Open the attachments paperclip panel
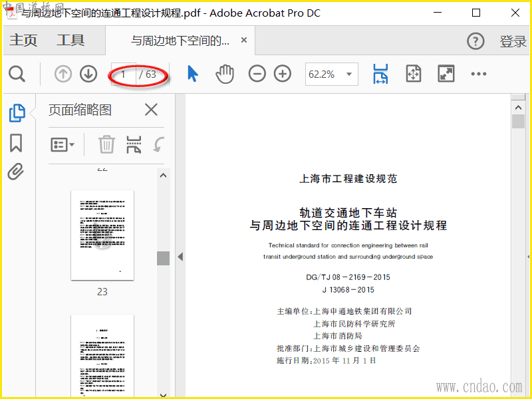The width and height of the screenshot is (532, 399). point(16,172)
